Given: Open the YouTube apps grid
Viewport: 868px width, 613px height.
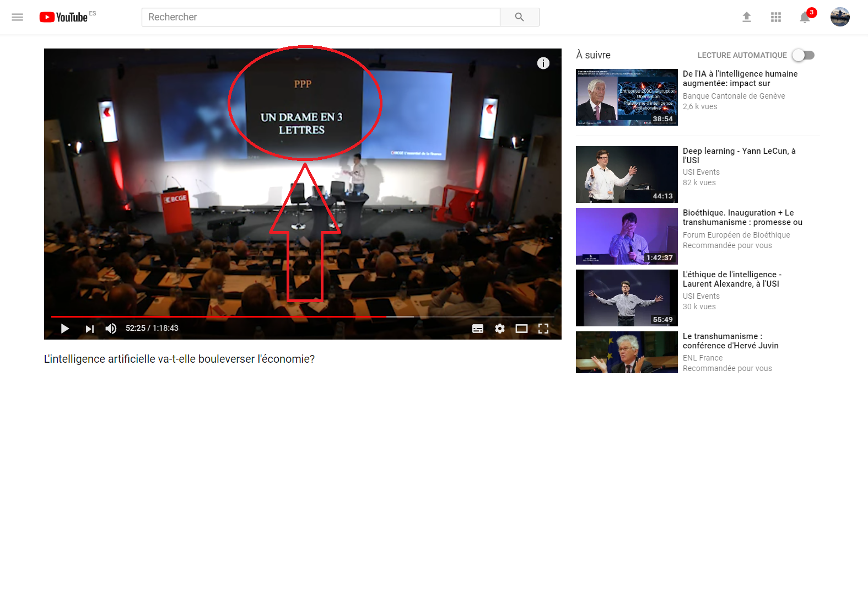Looking at the screenshot, I should point(776,17).
